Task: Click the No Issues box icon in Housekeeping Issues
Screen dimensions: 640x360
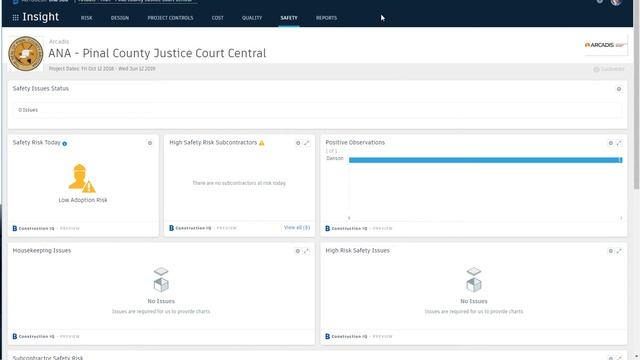Action: point(161,280)
